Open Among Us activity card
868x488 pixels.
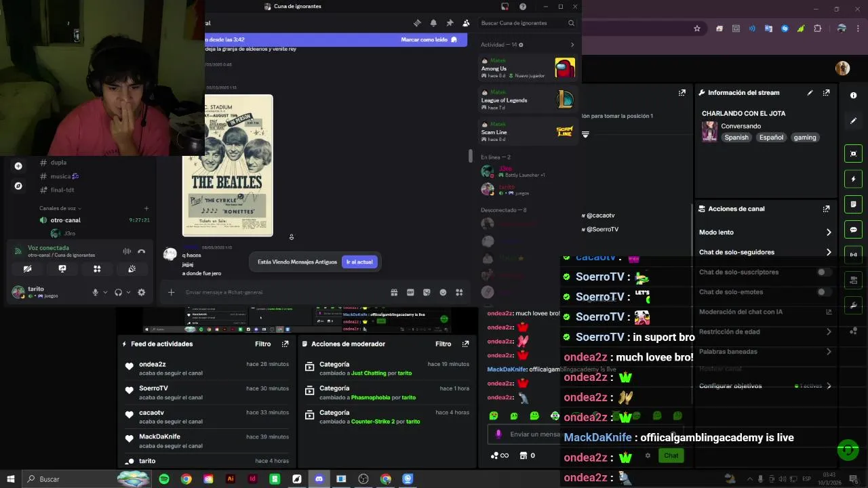(x=528, y=68)
